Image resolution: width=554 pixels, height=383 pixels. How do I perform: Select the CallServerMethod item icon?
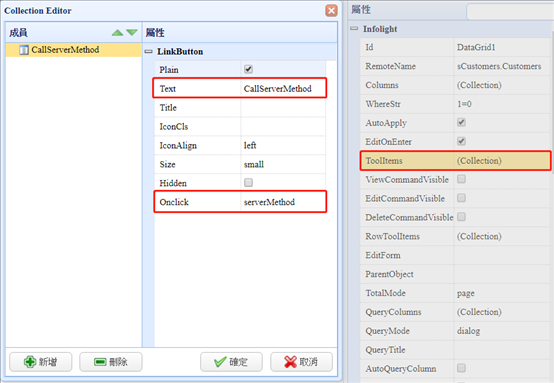(24, 50)
